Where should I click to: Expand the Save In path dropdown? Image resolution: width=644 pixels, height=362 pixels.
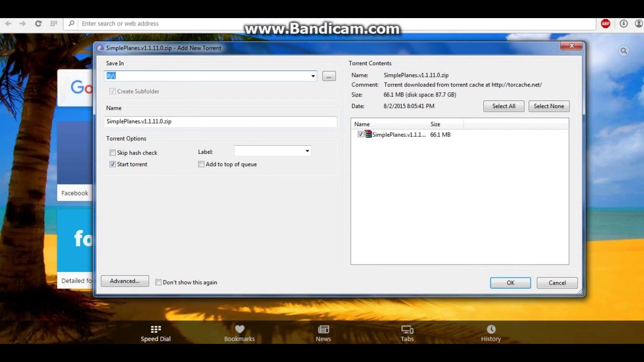pos(313,76)
